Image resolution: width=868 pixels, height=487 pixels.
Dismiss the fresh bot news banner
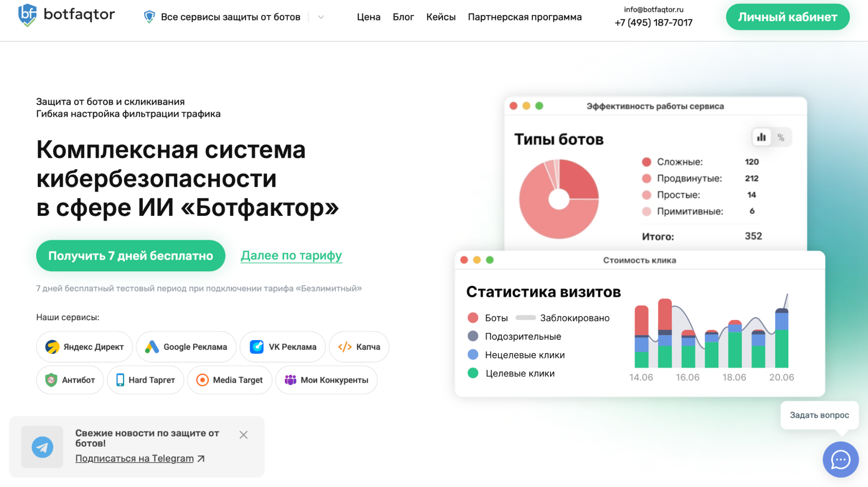coord(244,434)
